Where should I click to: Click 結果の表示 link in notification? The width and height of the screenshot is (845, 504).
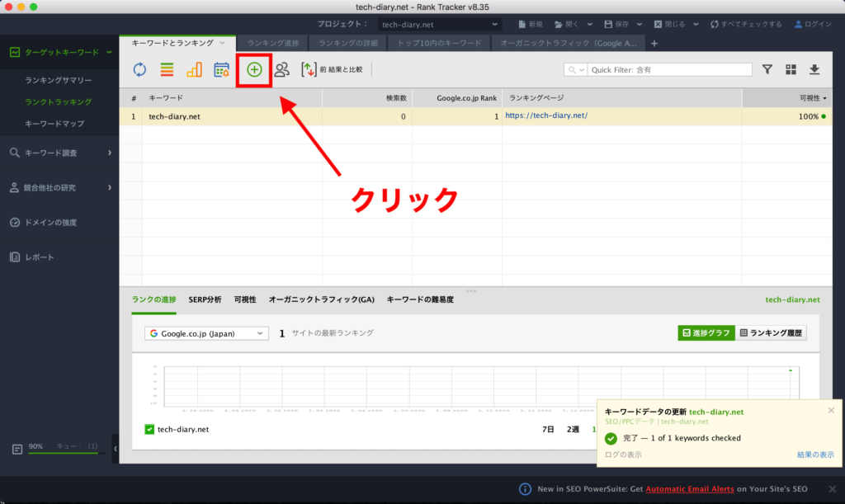pos(815,455)
